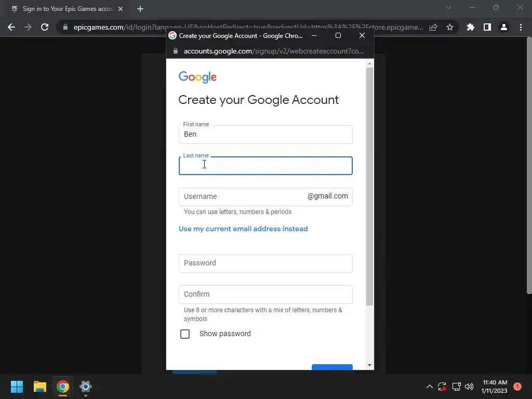Viewport: 532px width, 399px height.
Task: Click the Password field
Action: [x=265, y=263]
